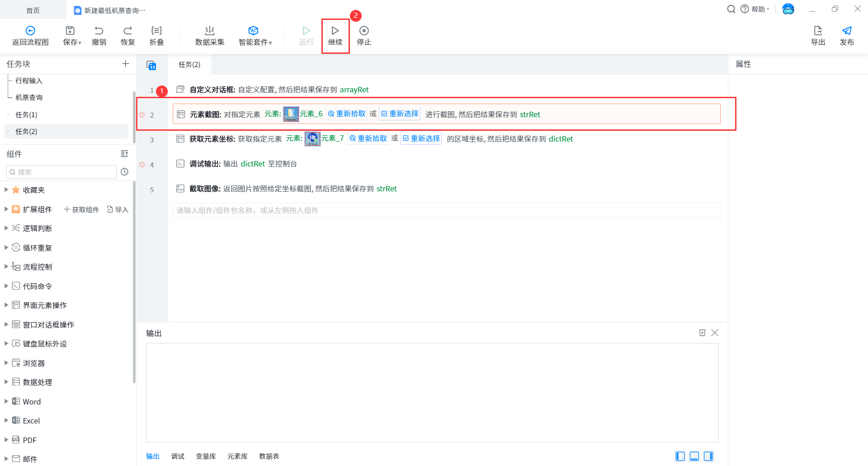Toggle breakpoint on line 4
Viewport: 868px width, 466px height.
[x=142, y=165]
